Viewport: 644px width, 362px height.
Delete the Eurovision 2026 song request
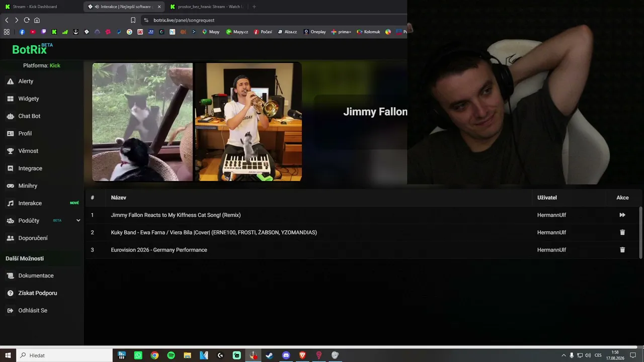pyautogui.click(x=622, y=250)
